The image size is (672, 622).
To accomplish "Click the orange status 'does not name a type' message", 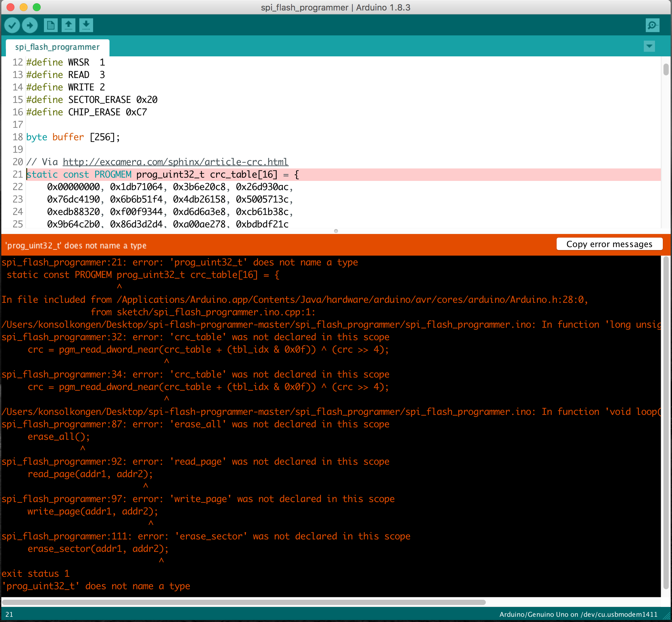I will (x=76, y=245).
